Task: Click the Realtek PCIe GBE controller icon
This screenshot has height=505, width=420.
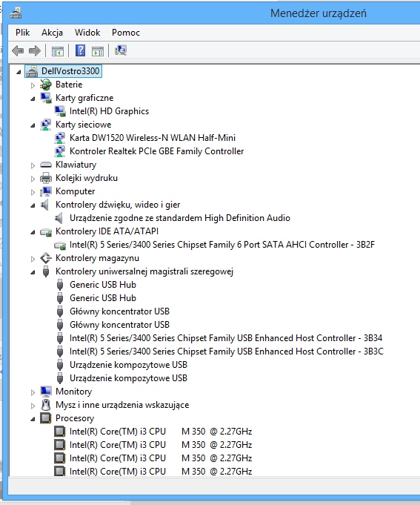Action: (x=60, y=151)
